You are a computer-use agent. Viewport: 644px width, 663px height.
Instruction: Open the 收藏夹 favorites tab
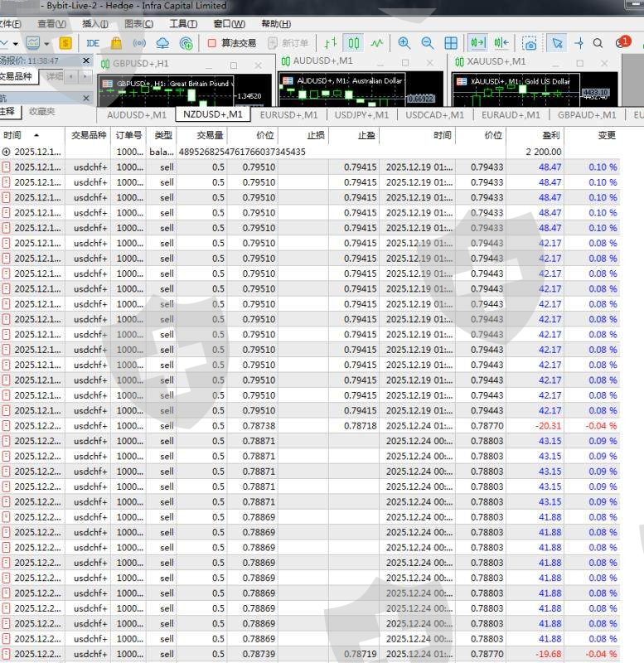(41, 111)
